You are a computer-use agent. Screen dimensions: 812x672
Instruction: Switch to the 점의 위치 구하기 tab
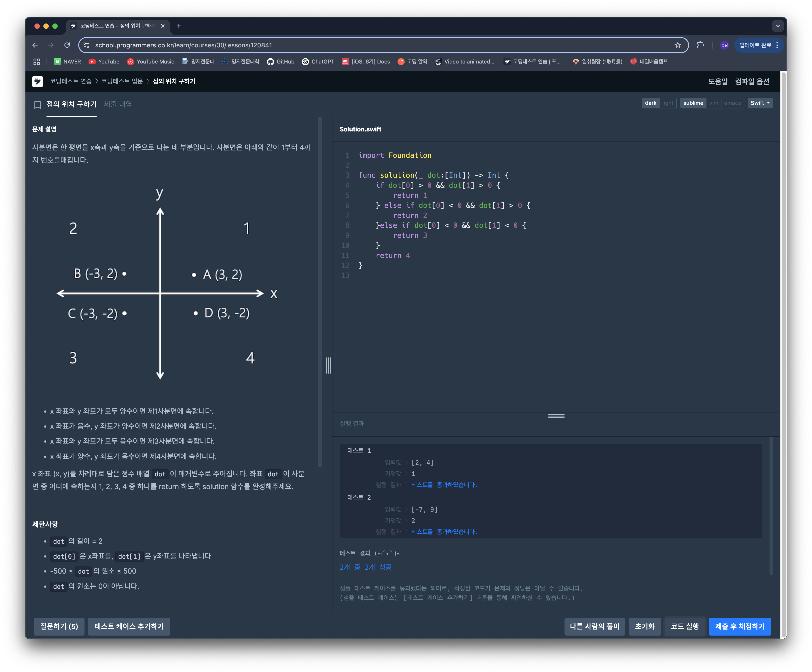click(71, 104)
